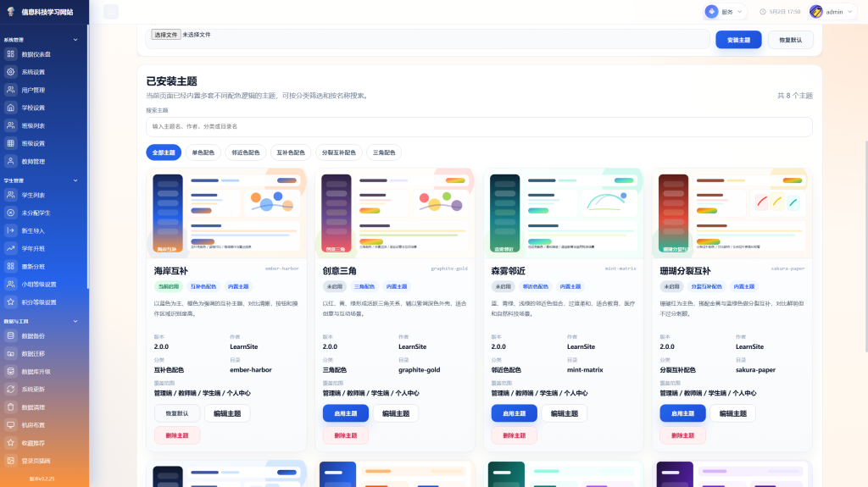Select the 全部主题 filter tab
The image size is (868, 487).
pyautogui.click(x=164, y=152)
